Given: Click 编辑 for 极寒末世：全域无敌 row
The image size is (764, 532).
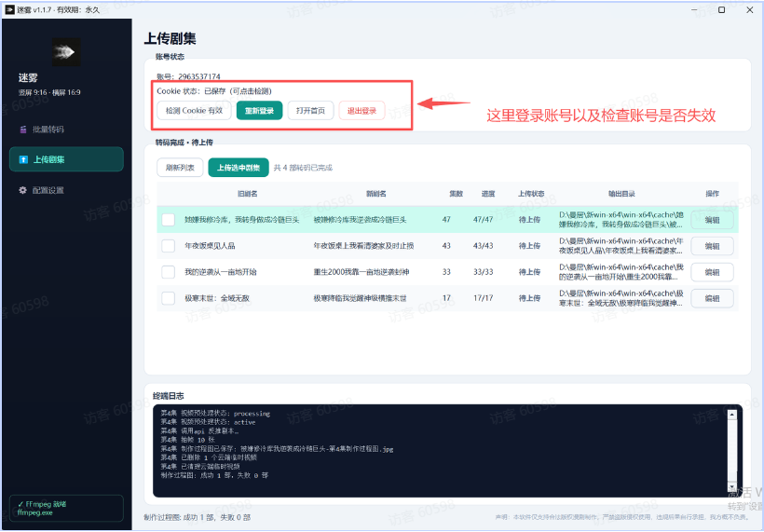Looking at the screenshot, I should click(713, 298).
